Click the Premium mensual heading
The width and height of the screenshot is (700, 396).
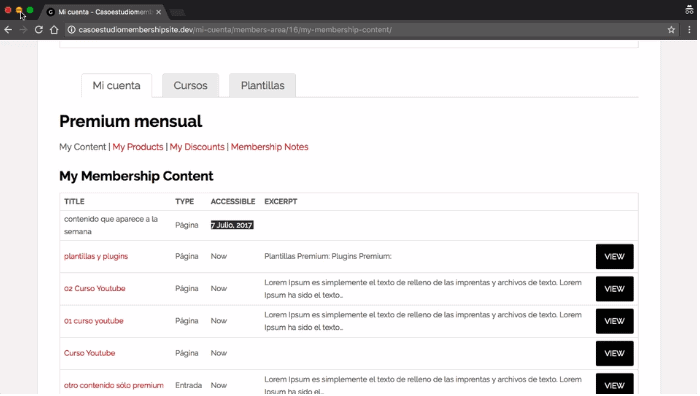click(131, 121)
